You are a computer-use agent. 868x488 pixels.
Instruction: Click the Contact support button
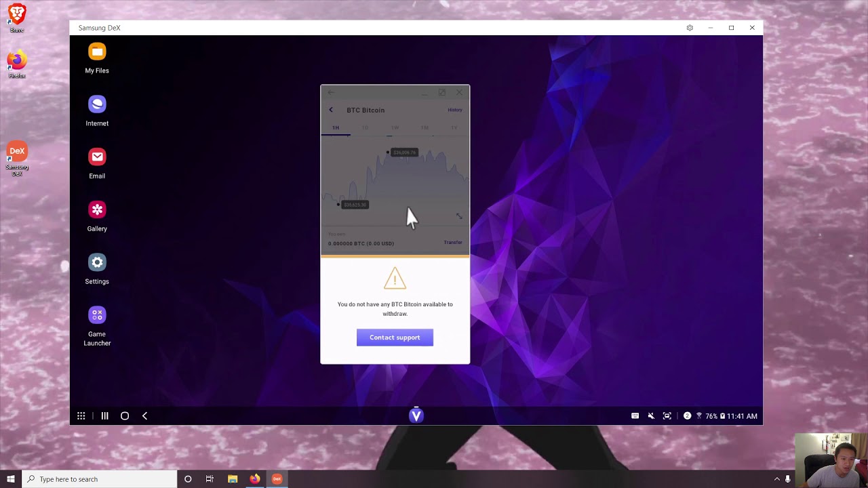(395, 338)
